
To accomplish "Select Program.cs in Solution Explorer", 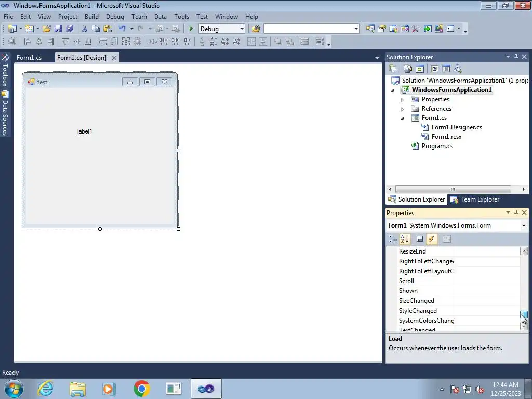I will coord(437,146).
